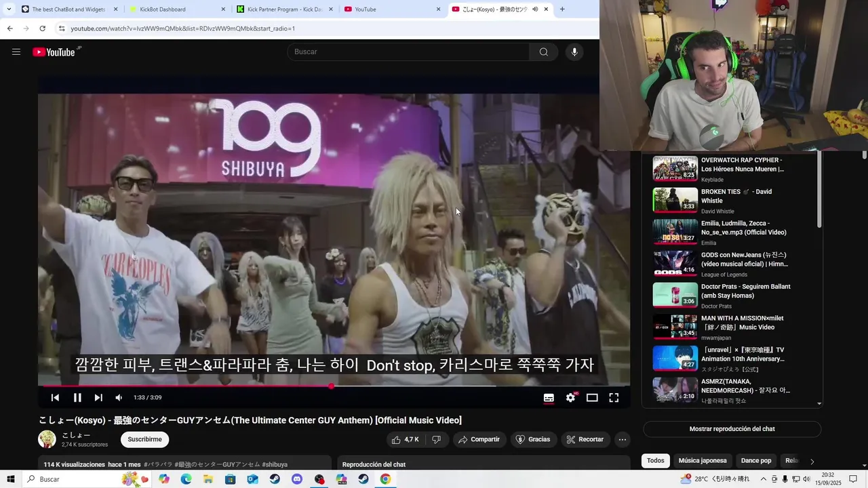Select the Música japonesa filter chip
Image resolution: width=868 pixels, height=488 pixels.
pyautogui.click(x=702, y=461)
